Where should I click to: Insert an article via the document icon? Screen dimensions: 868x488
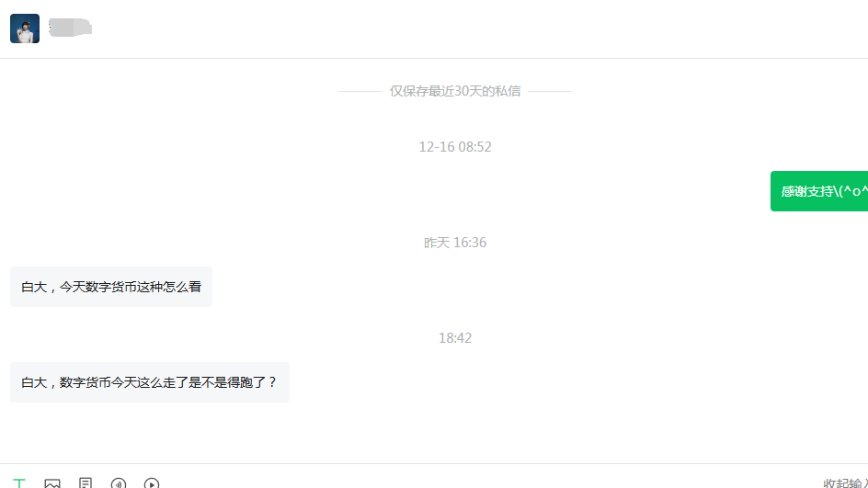[x=86, y=482]
